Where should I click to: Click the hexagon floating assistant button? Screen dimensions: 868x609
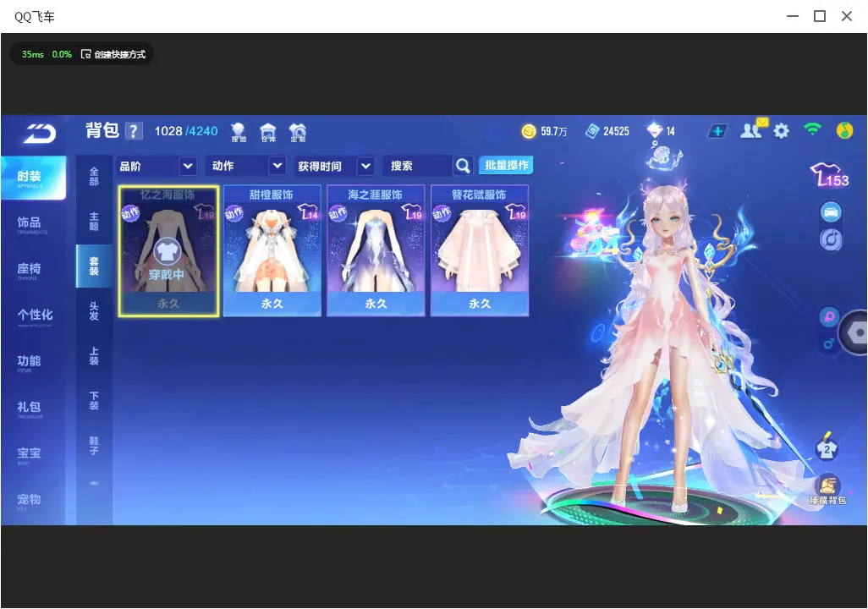[x=854, y=332]
